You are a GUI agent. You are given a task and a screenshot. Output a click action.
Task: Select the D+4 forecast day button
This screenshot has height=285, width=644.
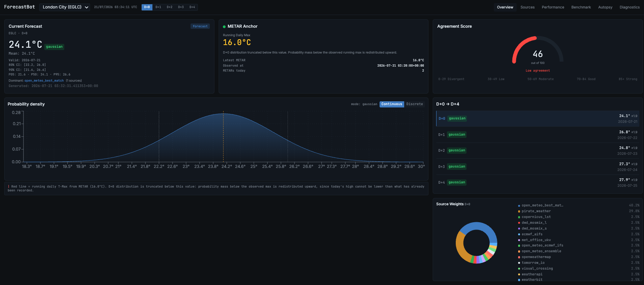(192, 7)
